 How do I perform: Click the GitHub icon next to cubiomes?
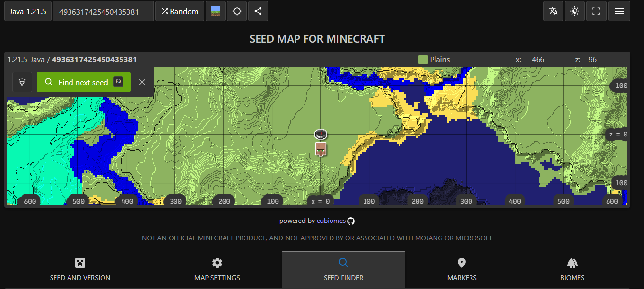351,221
